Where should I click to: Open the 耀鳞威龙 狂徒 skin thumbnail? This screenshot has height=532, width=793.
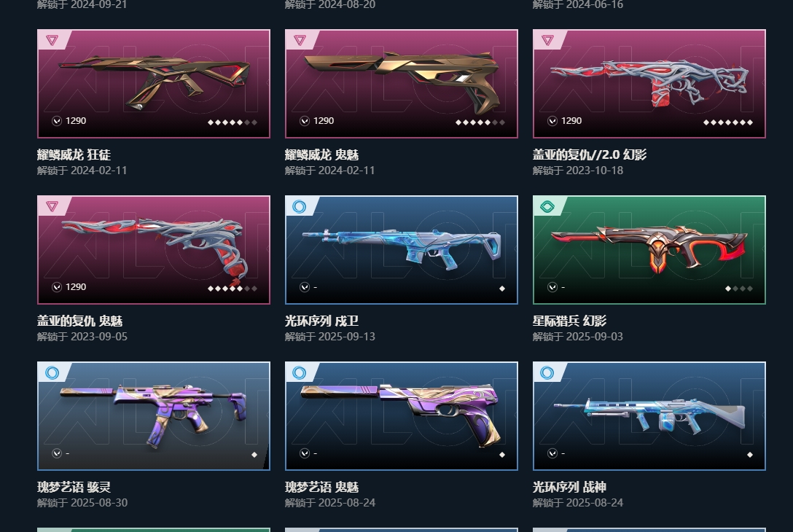click(154, 83)
